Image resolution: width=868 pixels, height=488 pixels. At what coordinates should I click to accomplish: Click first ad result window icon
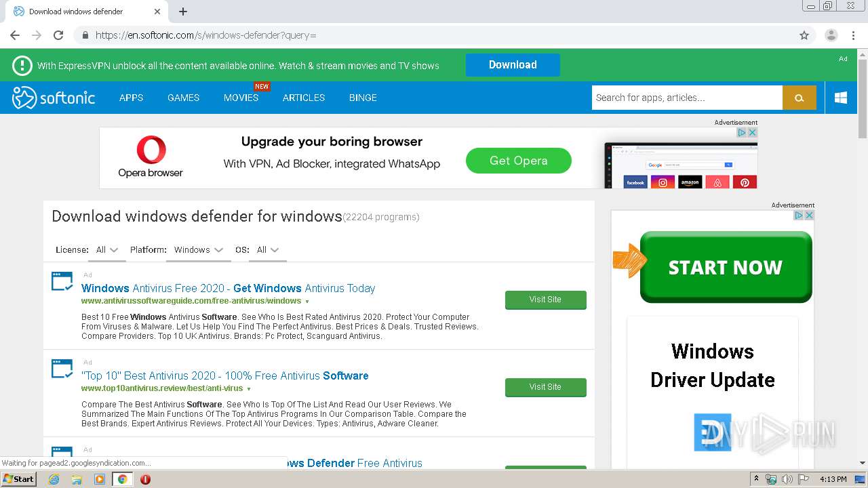coord(62,281)
